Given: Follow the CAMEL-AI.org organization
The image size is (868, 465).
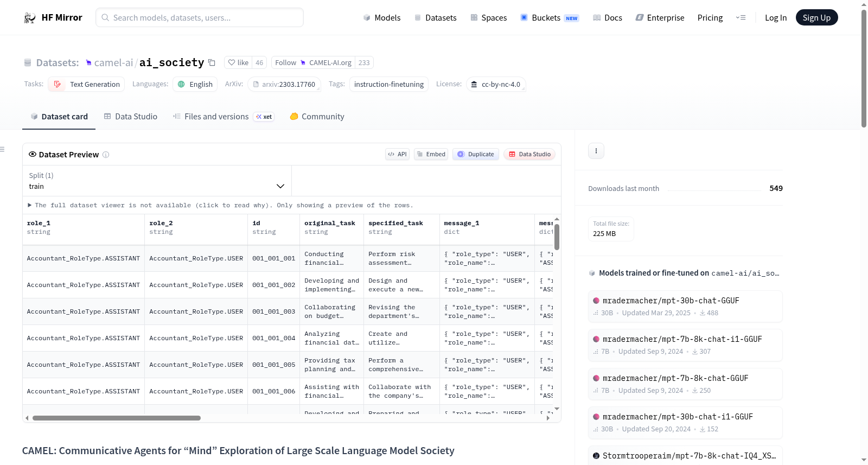Looking at the screenshot, I should (x=313, y=63).
